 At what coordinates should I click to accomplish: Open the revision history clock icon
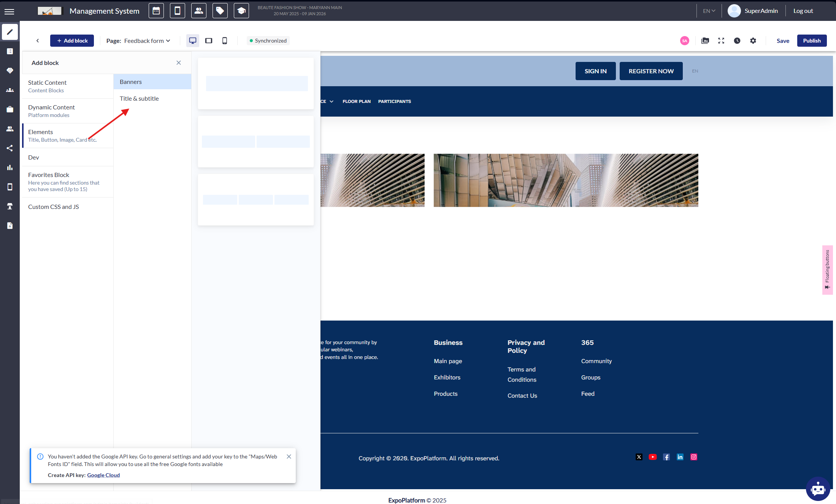pyautogui.click(x=737, y=41)
